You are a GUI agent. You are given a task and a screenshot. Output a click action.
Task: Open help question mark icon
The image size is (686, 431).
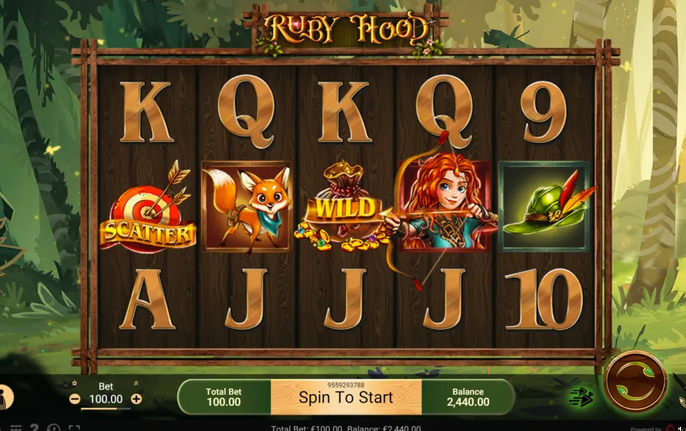click(34, 427)
